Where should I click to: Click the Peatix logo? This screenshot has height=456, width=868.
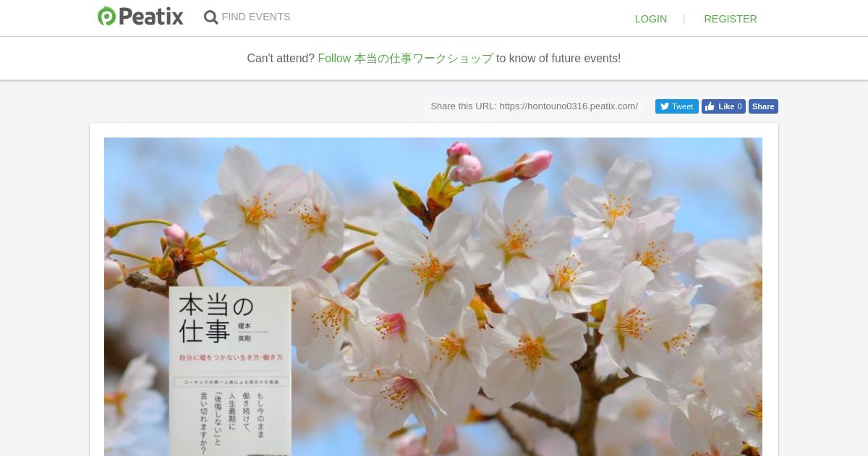click(140, 17)
